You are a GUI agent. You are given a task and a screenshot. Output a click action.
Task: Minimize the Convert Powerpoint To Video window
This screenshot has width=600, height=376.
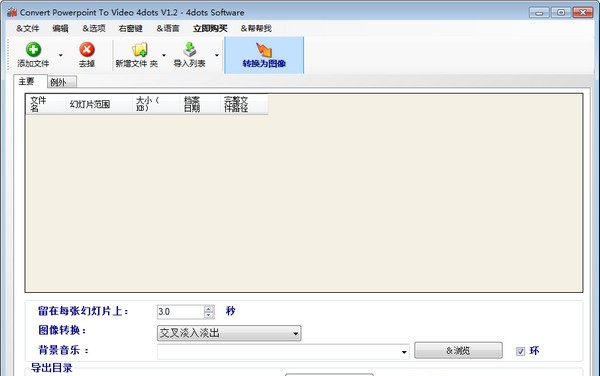pyautogui.click(x=539, y=13)
